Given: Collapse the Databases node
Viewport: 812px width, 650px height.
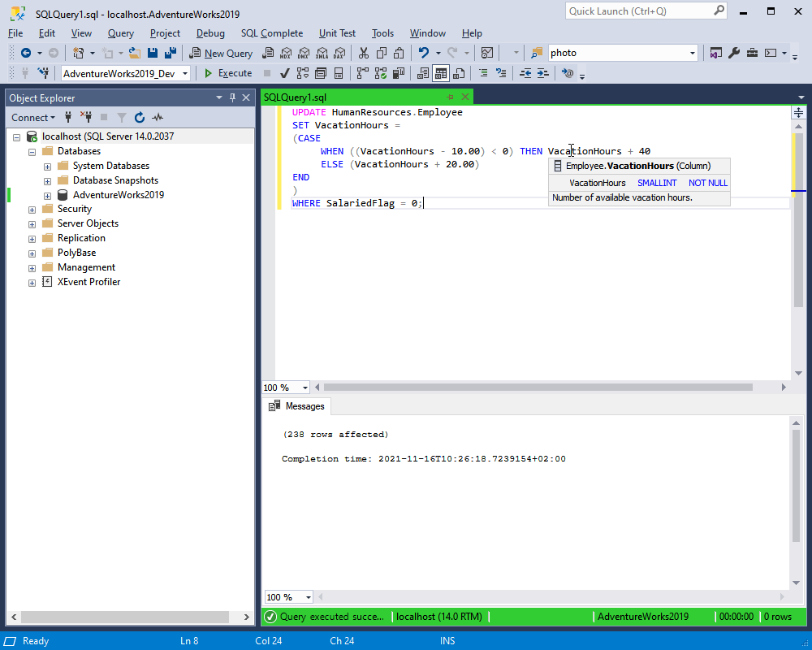Looking at the screenshot, I should click(x=31, y=150).
